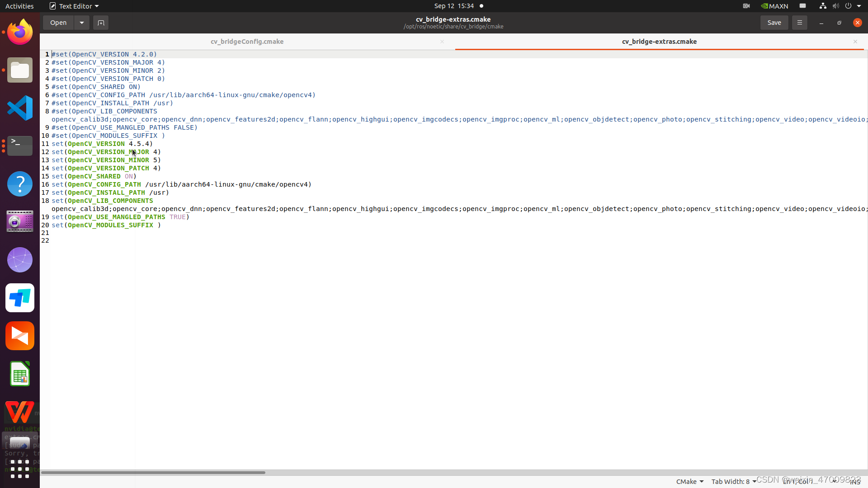Open the hamburger menu next to Save
The height and width of the screenshot is (488, 868).
coord(799,23)
